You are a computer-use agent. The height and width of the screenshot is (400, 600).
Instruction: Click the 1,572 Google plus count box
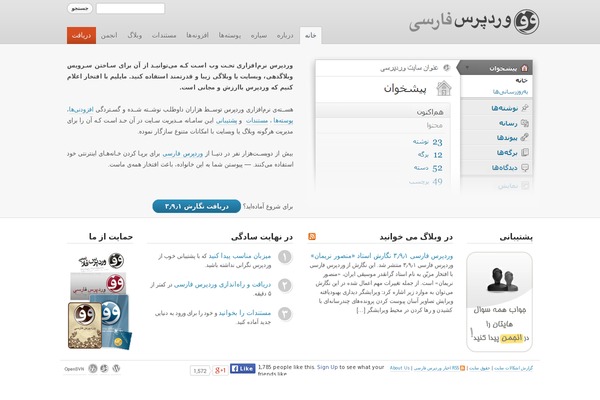tap(200, 371)
